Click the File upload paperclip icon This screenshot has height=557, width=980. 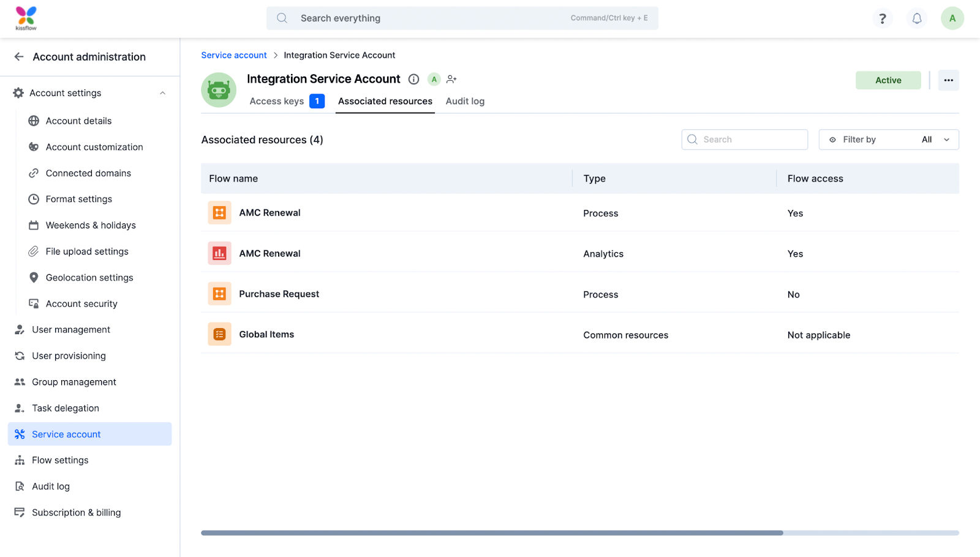34,252
